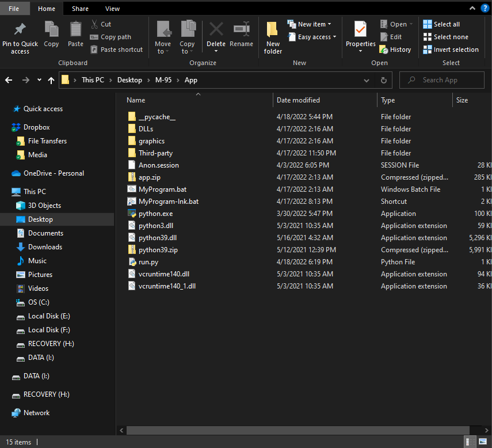
Task: Click the Open button in ribbon
Action: pyautogui.click(x=396, y=24)
